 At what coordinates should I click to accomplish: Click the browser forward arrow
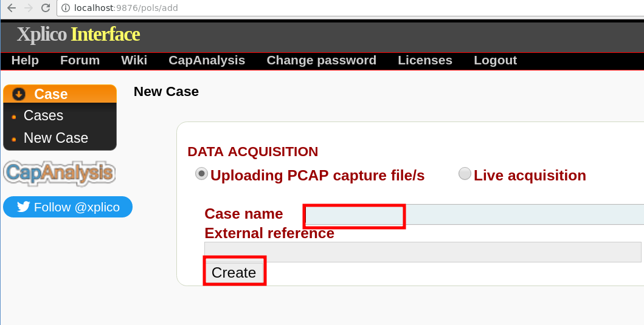pyautogui.click(x=29, y=7)
